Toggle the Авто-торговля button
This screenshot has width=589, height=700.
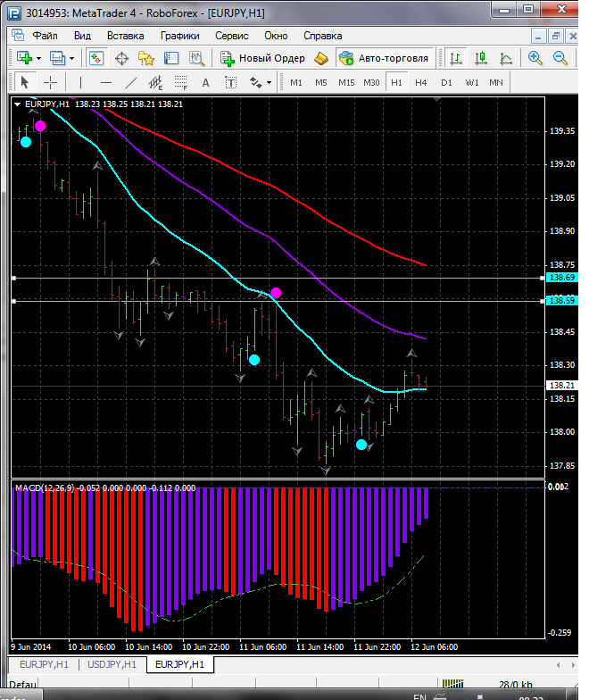384,58
